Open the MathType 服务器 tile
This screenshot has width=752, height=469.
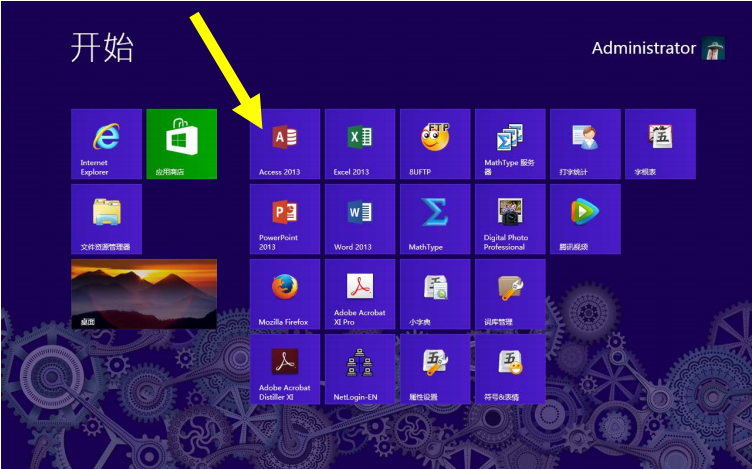[510, 144]
